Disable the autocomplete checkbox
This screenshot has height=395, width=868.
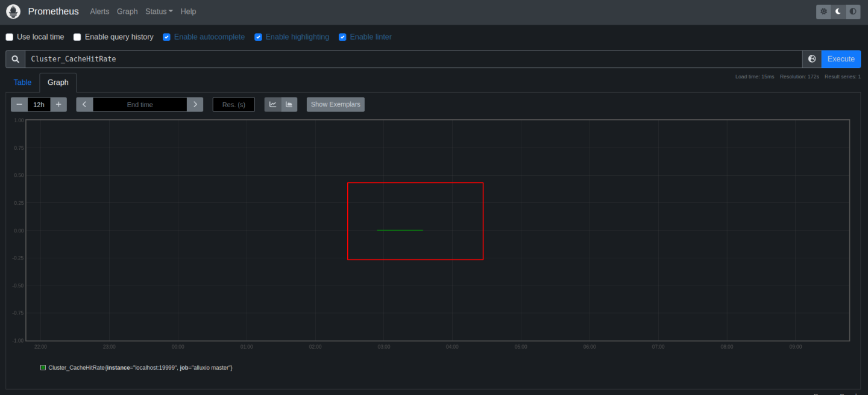click(x=166, y=37)
